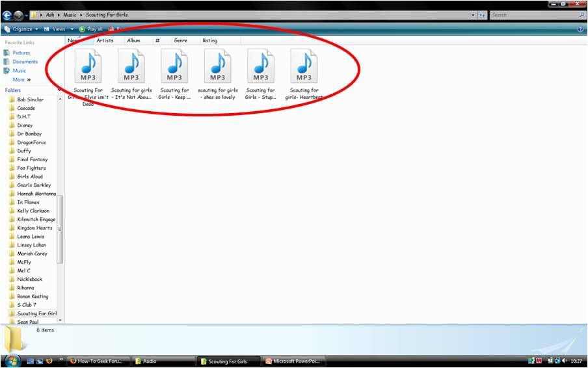Image resolution: width=588 pixels, height=368 pixels.
Task: Sort by the Album column
Action: (133, 40)
